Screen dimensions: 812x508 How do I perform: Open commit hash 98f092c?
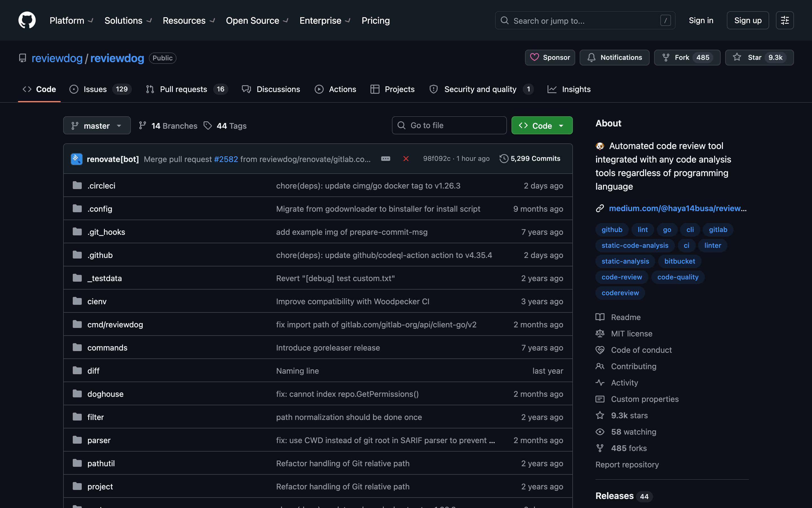pyautogui.click(x=436, y=159)
